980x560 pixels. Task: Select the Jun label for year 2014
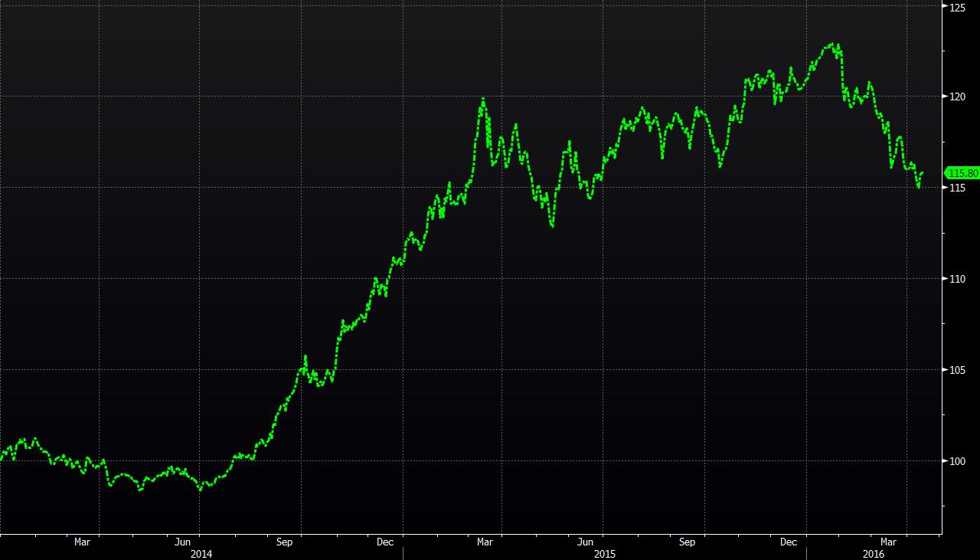183,542
